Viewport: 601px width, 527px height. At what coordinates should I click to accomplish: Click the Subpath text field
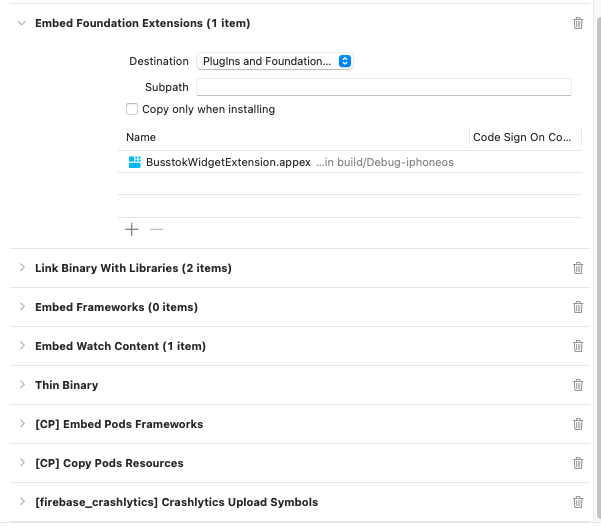383,87
